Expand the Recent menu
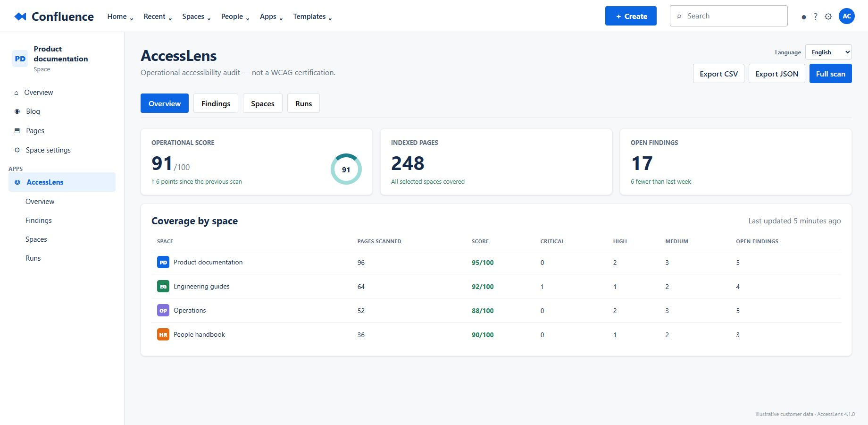 (x=158, y=17)
